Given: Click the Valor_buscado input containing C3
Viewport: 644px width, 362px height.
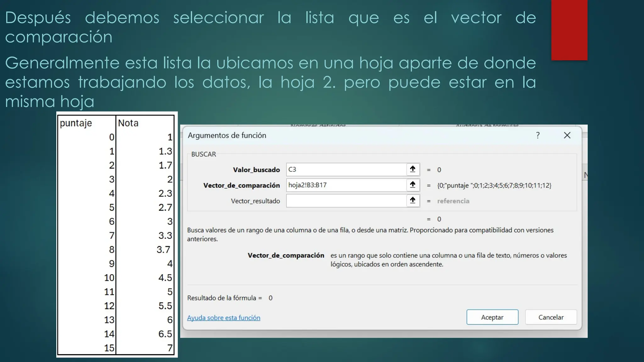Looking at the screenshot, I should coord(346,169).
